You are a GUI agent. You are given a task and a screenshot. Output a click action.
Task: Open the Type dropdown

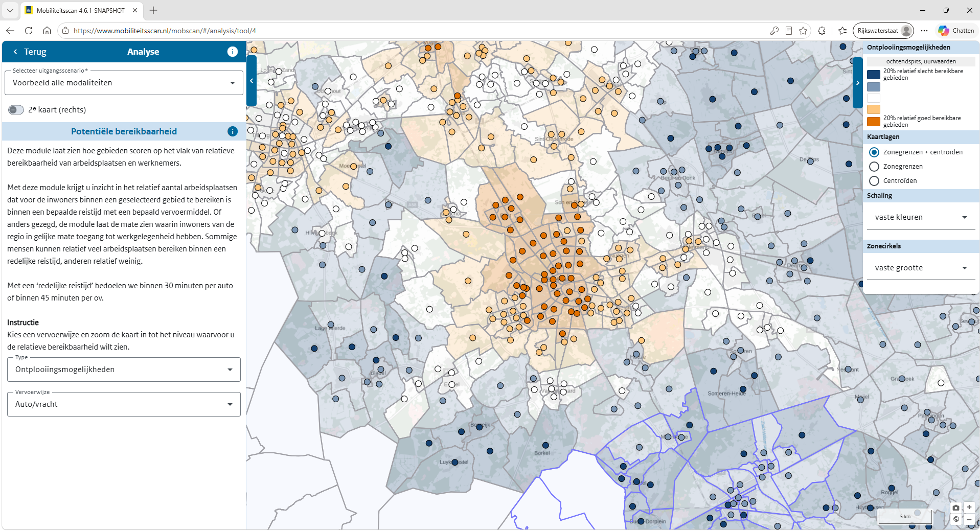point(124,370)
